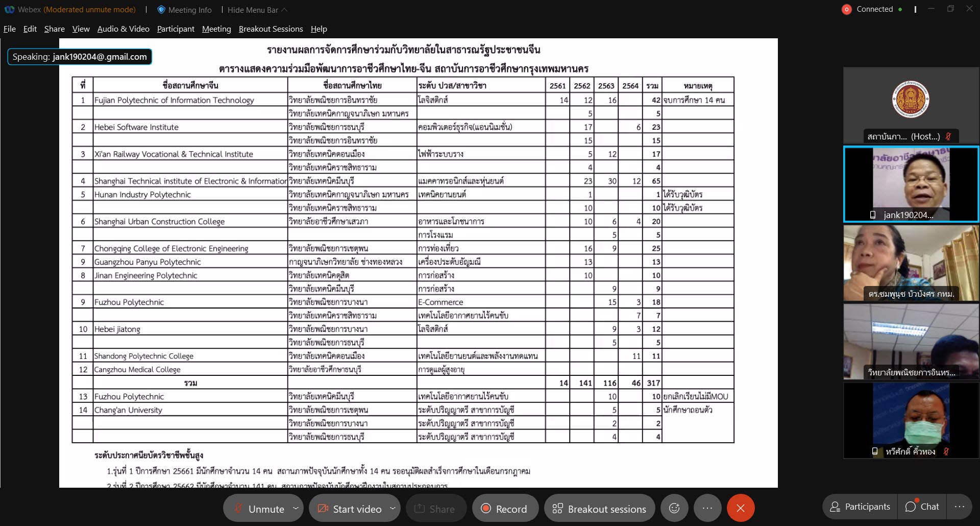This screenshot has height=526, width=980.
Task: Click the Xi'an Railway Vocational & Technical Institute cell
Action: (x=190, y=154)
